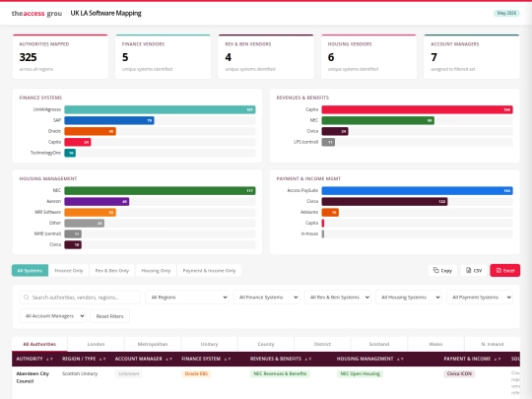Click the Account Managers card
Image resolution: width=532 pixels, height=399 pixels.
coord(472,57)
